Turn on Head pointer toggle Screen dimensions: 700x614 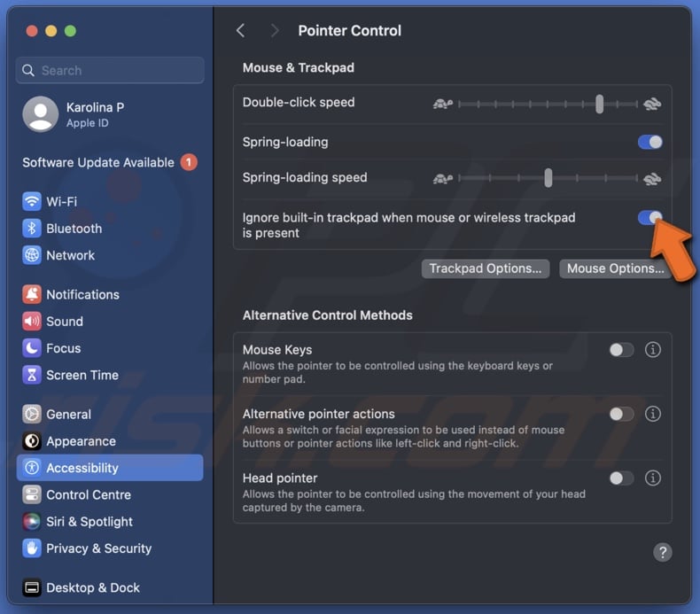[x=621, y=478]
